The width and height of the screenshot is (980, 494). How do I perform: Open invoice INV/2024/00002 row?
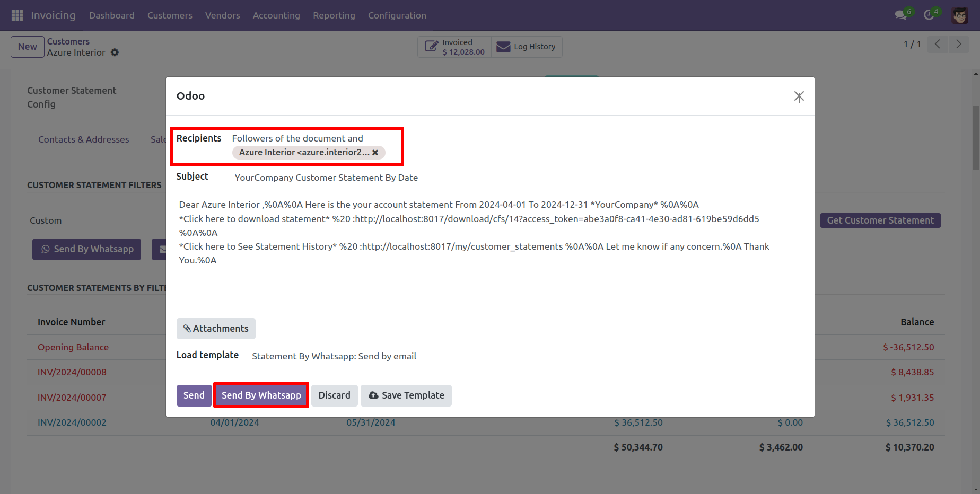click(x=72, y=422)
